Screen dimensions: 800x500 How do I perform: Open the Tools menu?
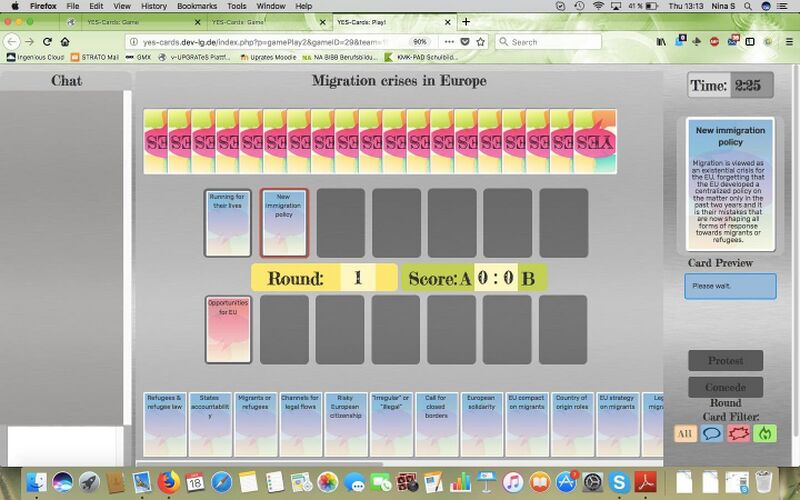click(x=236, y=6)
